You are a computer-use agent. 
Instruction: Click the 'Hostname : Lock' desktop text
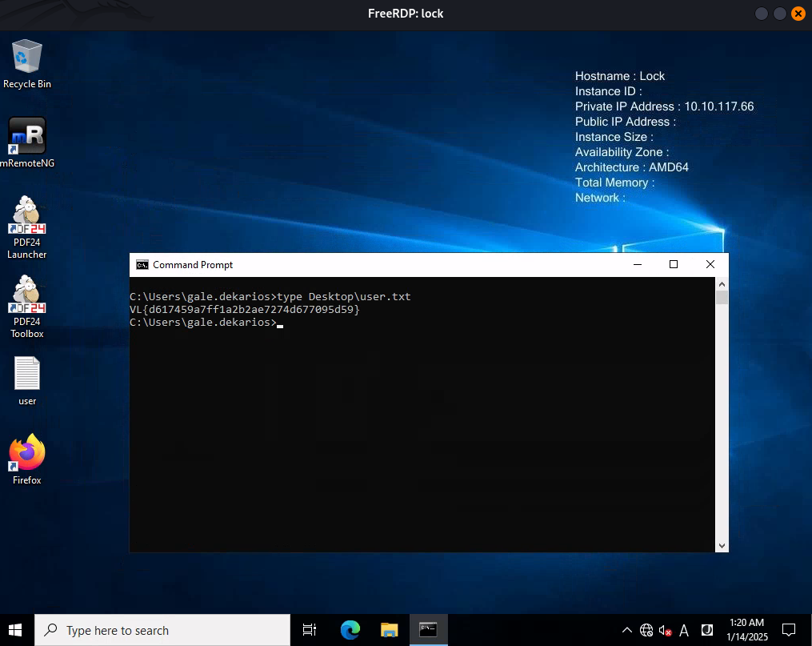point(620,75)
